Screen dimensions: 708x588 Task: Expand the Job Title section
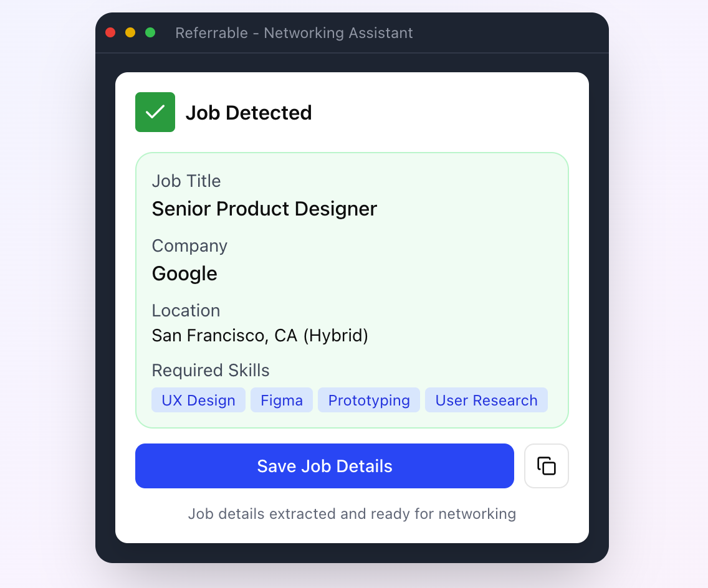[186, 181]
